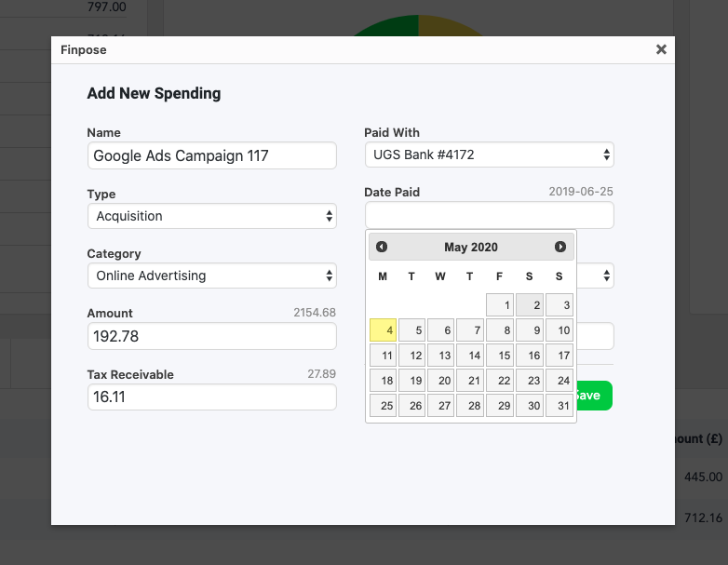Pick May 1 in the calendar

(500, 305)
